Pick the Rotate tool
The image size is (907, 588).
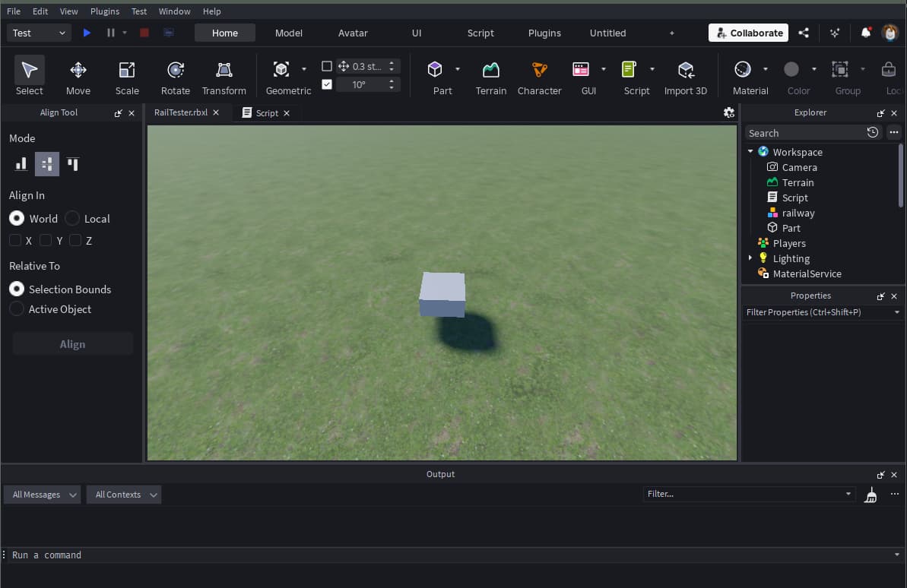(x=176, y=76)
